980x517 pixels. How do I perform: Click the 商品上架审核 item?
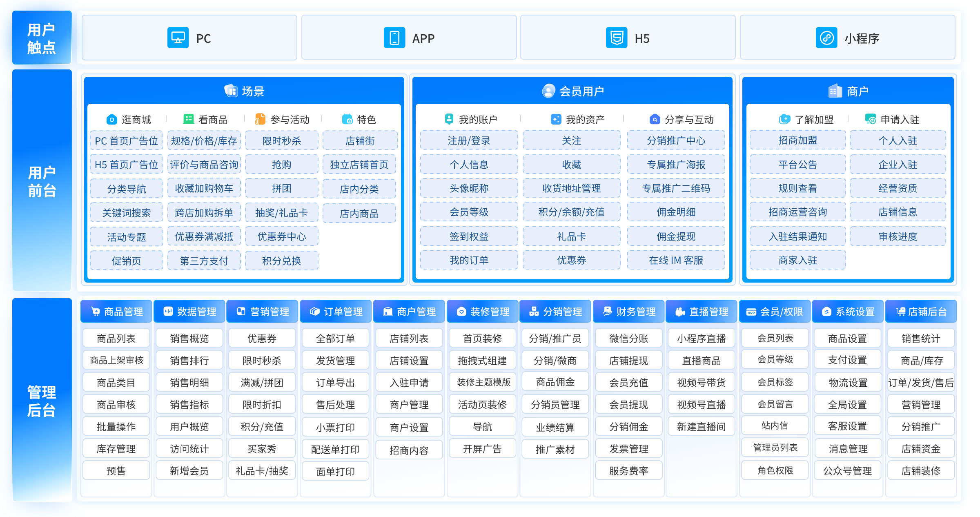click(x=116, y=360)
